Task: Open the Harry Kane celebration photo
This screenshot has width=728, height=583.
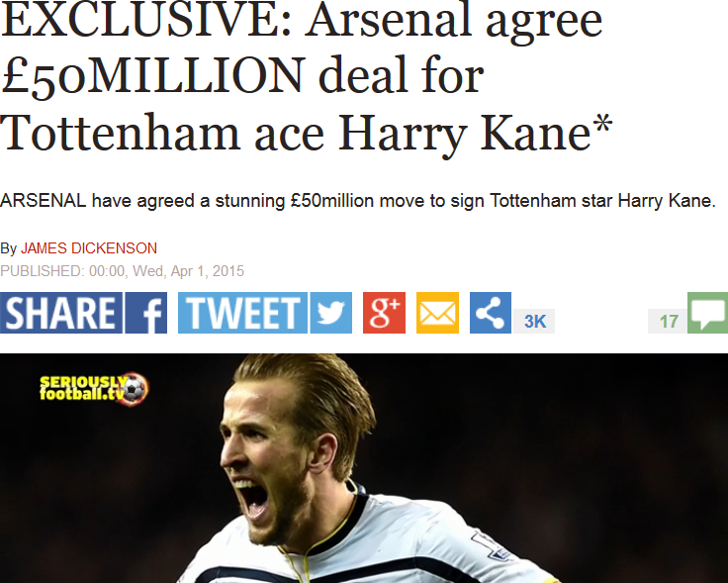Action: coord(364,468)
